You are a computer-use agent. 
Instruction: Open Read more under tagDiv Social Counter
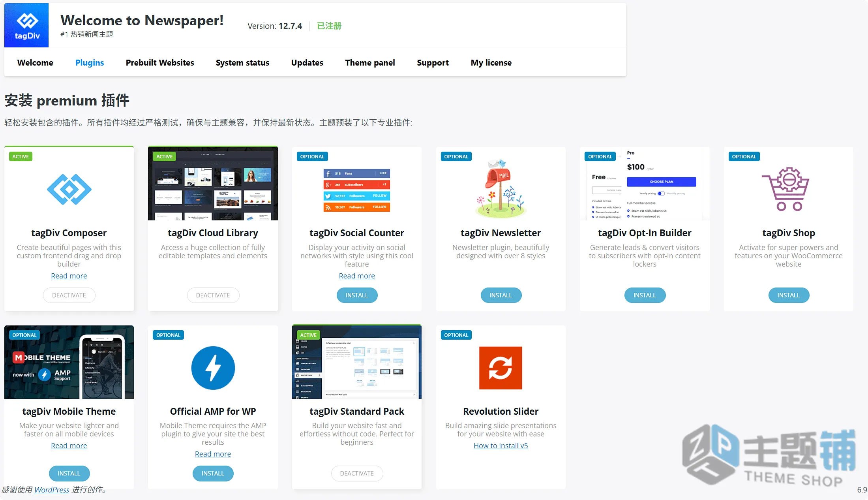357,276
